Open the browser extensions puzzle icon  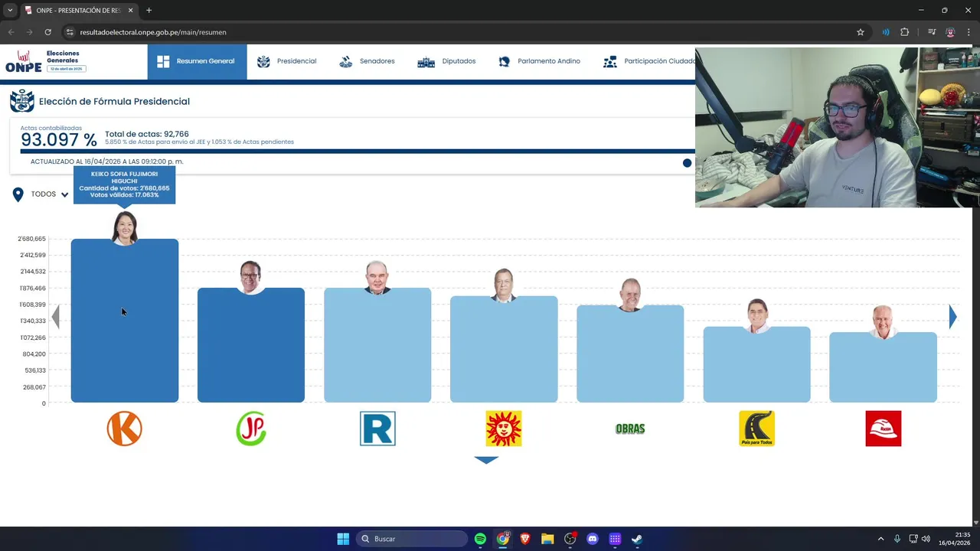tap(905, 32)
